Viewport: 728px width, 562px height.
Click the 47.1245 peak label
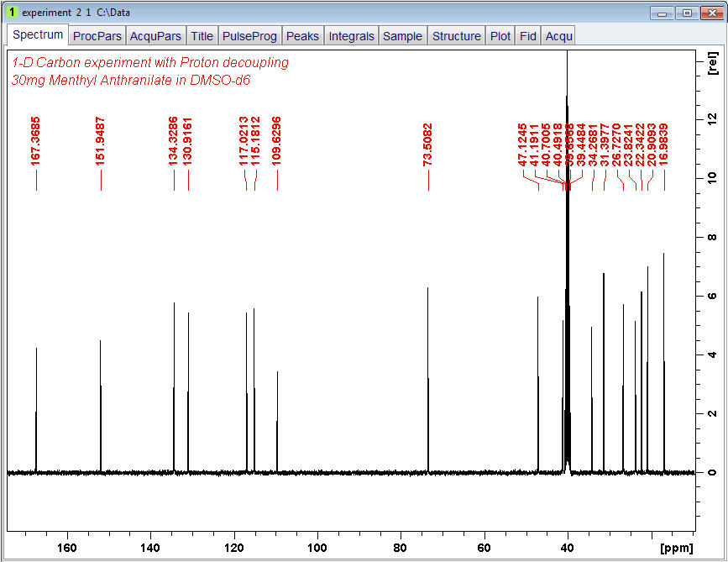point(522,144)
